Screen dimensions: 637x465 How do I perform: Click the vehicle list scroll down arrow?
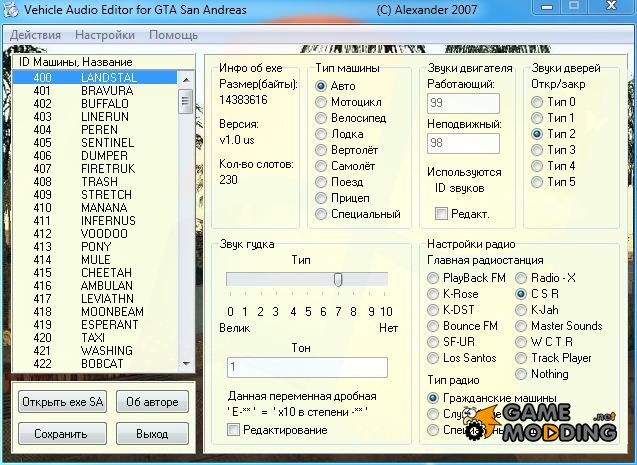[186, 363]
